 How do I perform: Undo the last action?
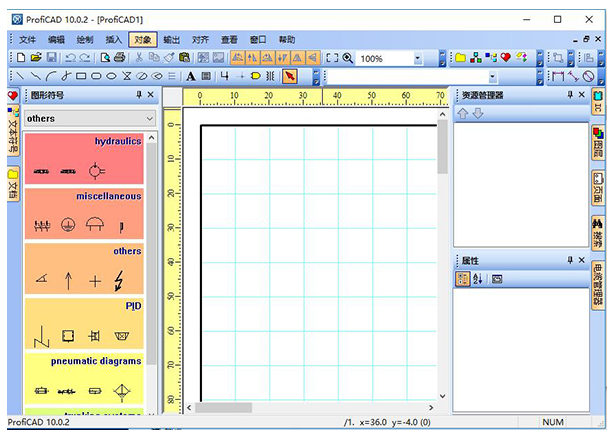tap(70, 58)
